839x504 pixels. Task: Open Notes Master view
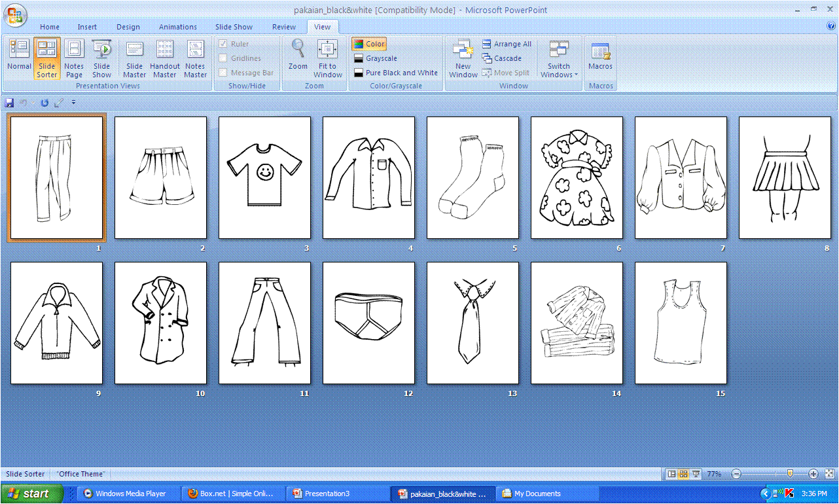(x=195, y=58)
